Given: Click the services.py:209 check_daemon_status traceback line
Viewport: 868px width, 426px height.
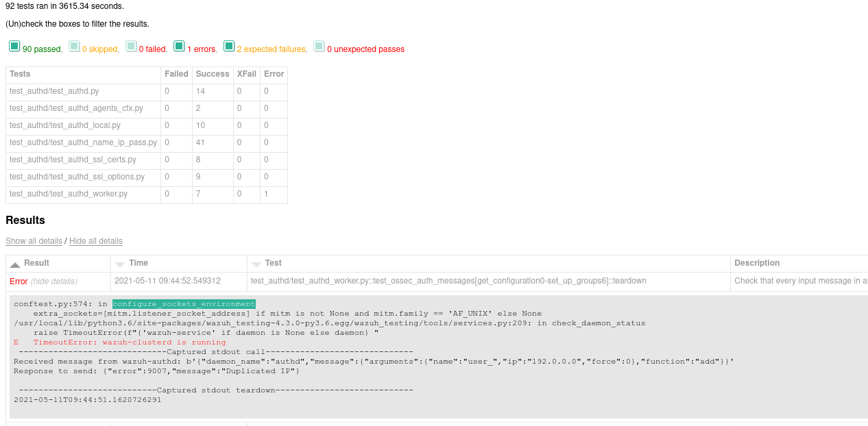Looking at the screenshot, I should point(329,323).
